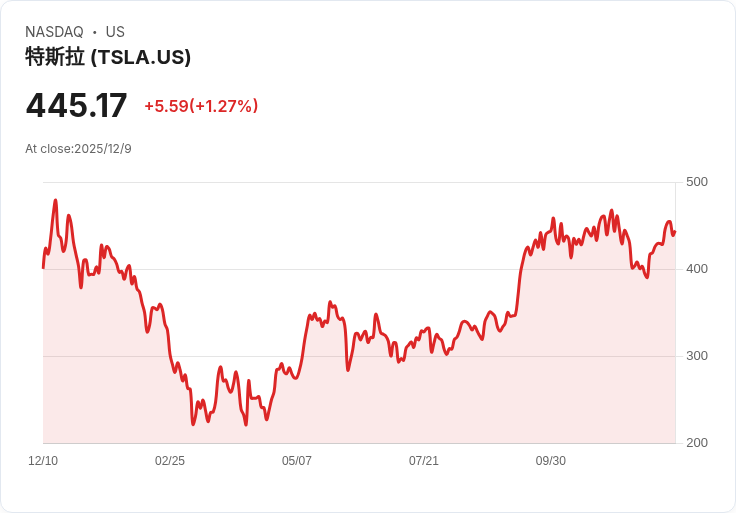
Task: Click the 300 horizontal gridline
Action: tap(359, 356)
